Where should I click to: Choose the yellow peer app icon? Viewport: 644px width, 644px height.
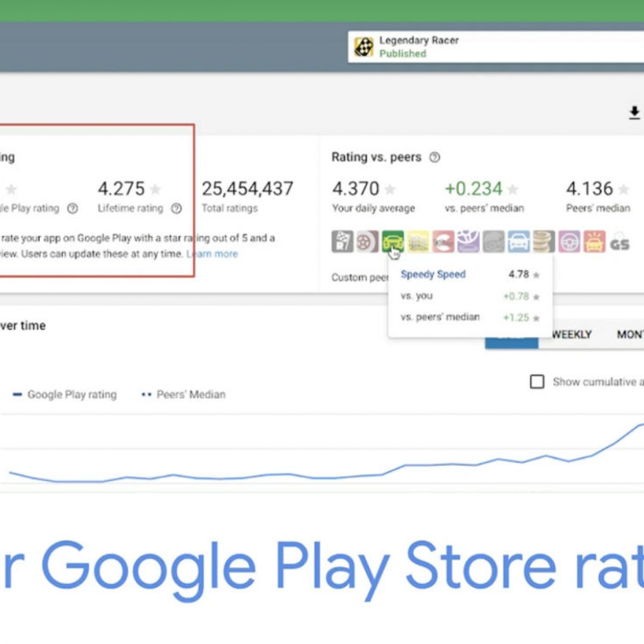pyautogui.click(x=418, y=242)
